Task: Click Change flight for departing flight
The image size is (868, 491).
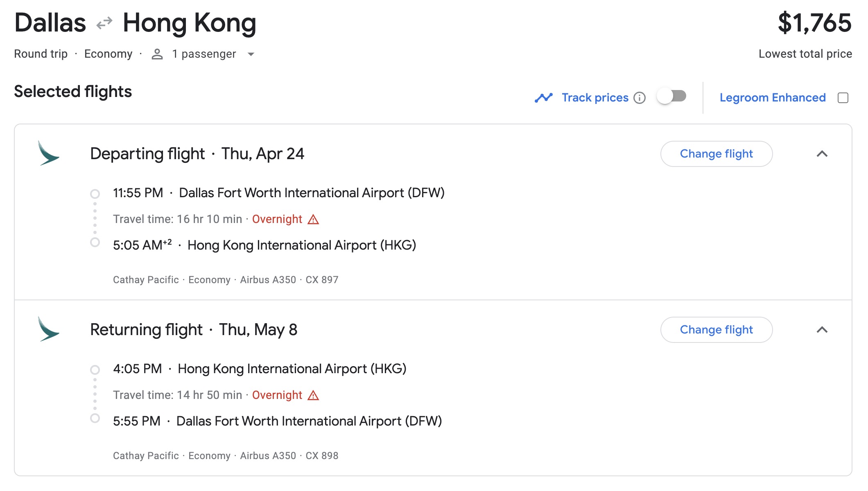Action: click(716, 154)
